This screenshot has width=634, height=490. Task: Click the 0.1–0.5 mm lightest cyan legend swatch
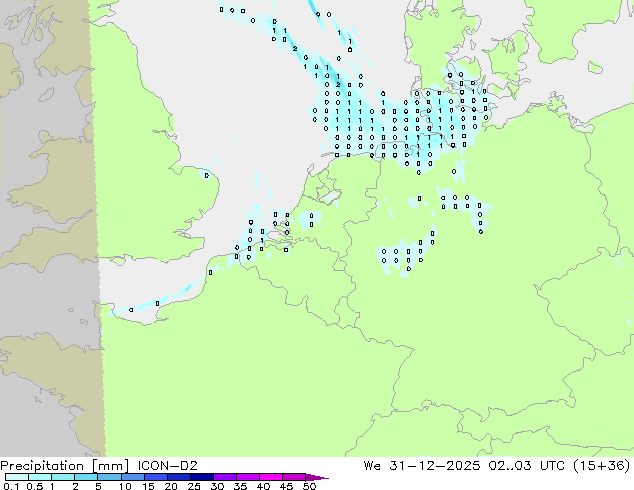[x=17, y=477]
